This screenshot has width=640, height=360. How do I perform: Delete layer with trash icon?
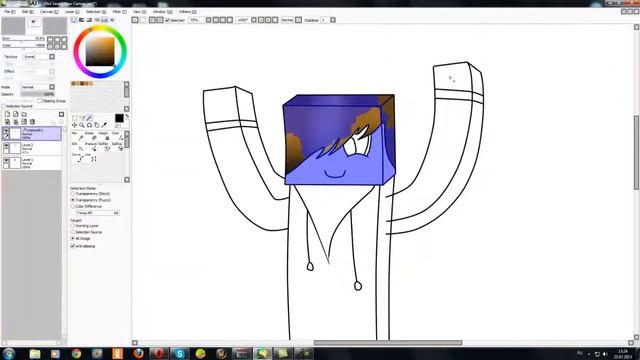pos(33,122)
